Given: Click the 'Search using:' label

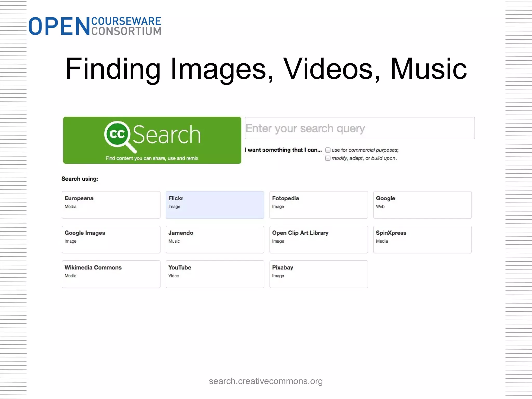Looking at the screenshot, I should (80, 179).
